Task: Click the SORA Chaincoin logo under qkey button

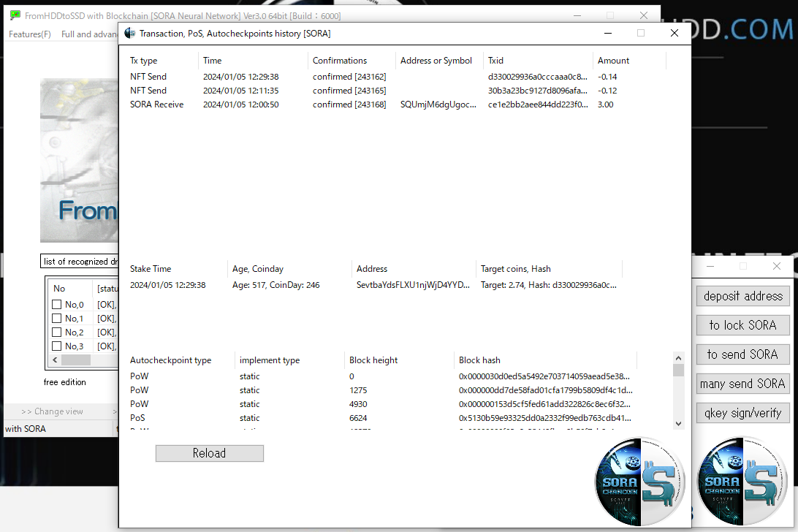Action: click(x=742, y=482)
